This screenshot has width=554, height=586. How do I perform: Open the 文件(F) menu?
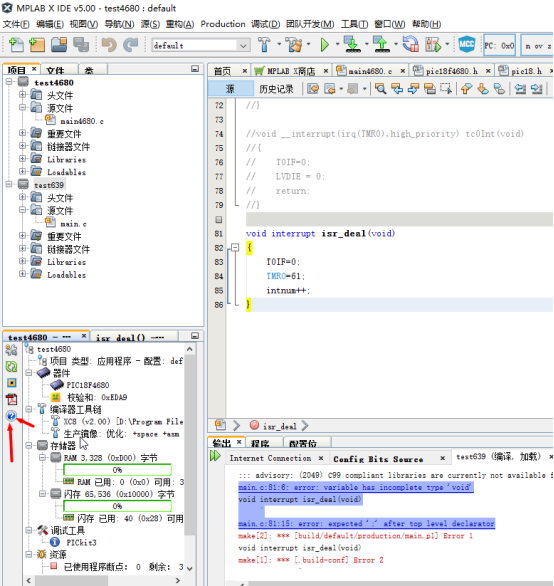16,24
